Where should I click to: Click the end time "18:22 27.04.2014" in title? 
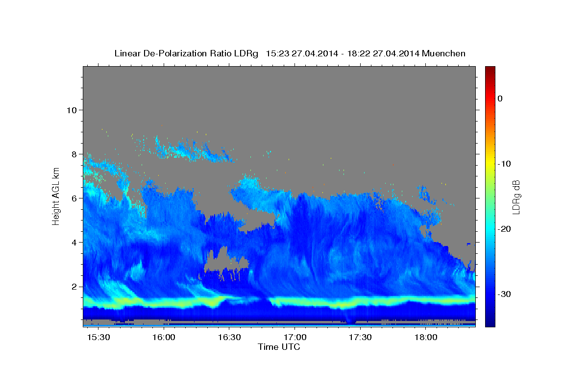[383, 53]
